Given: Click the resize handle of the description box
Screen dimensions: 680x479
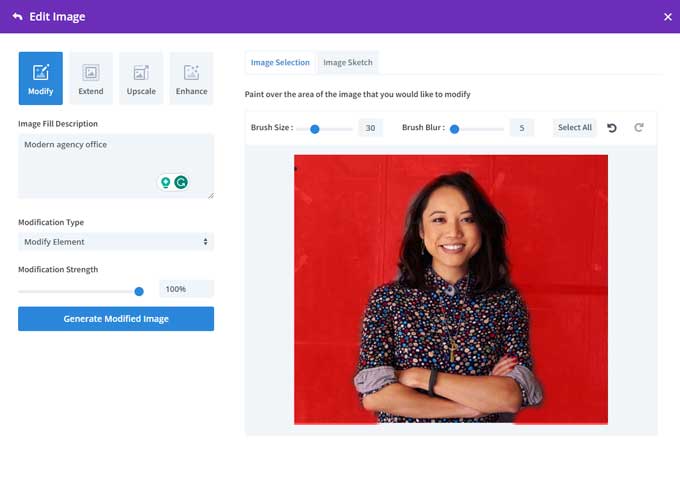Looking at the screenshot, I should click(x=211, y=196).
